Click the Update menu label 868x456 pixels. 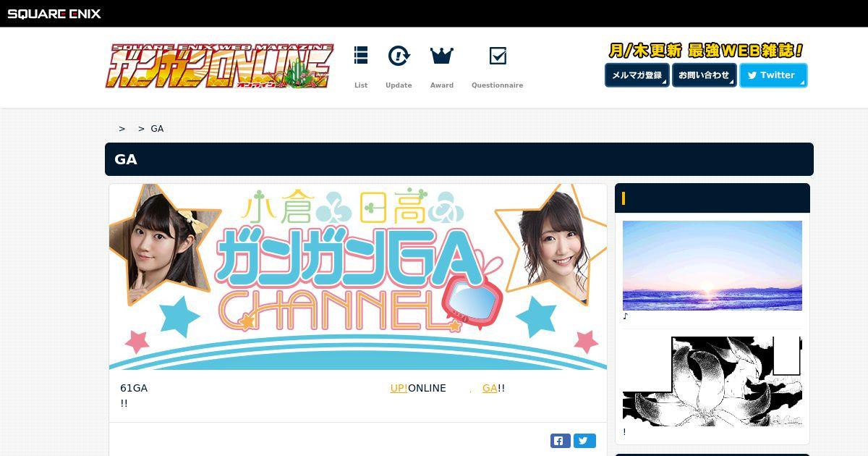tap(399, 85)
